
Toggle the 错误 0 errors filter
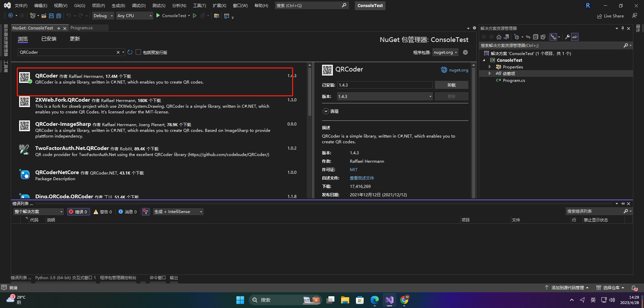pyautogui.click(x=79, y=212)
